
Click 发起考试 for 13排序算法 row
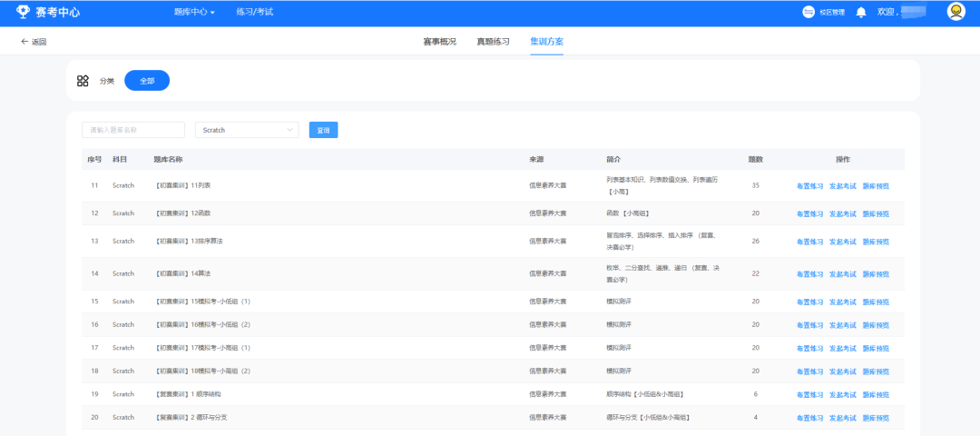pos(842,243)
